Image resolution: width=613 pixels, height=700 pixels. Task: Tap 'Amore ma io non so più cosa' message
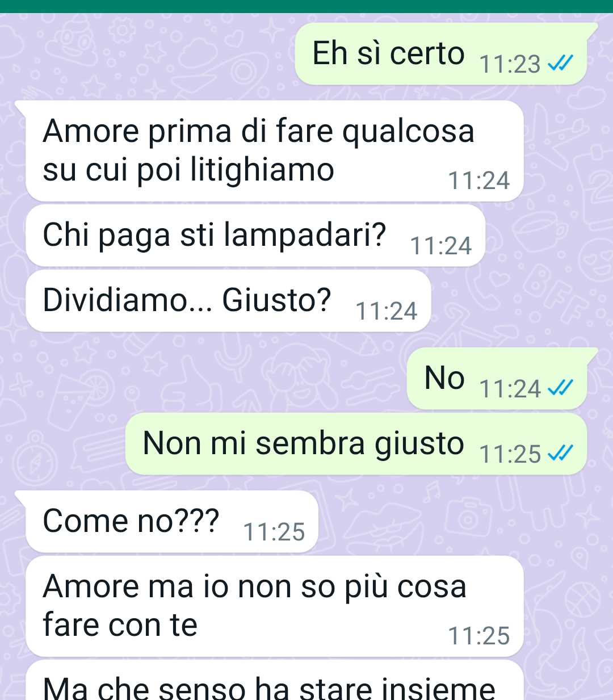pos(275,606)
